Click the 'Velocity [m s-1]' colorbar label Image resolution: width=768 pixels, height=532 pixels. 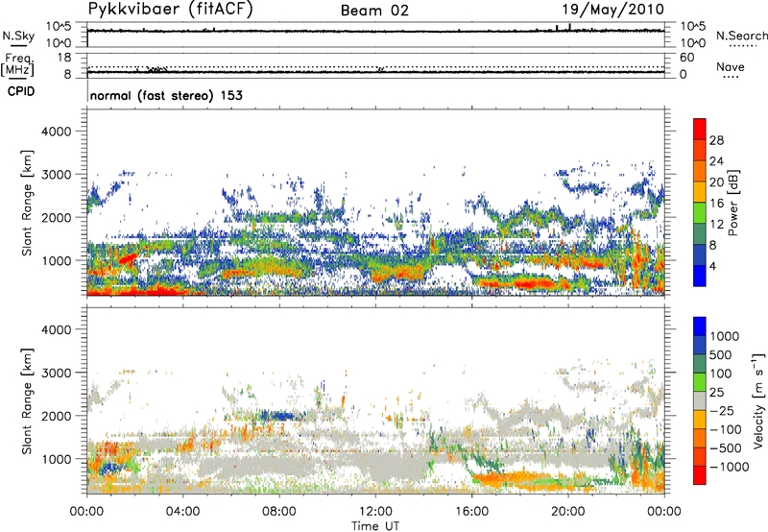[758, 400]
